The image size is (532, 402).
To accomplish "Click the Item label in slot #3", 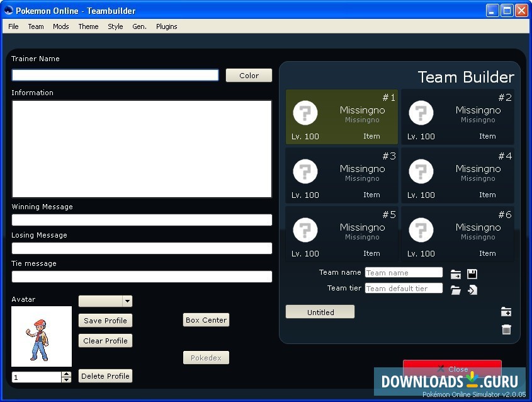I will pyautogui.click(x=371, y=195).
